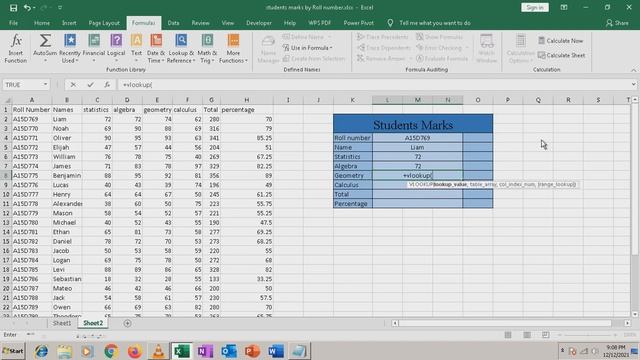Click the Select All corner triangle
Screen dimensions: 640x360
(6, 100)
